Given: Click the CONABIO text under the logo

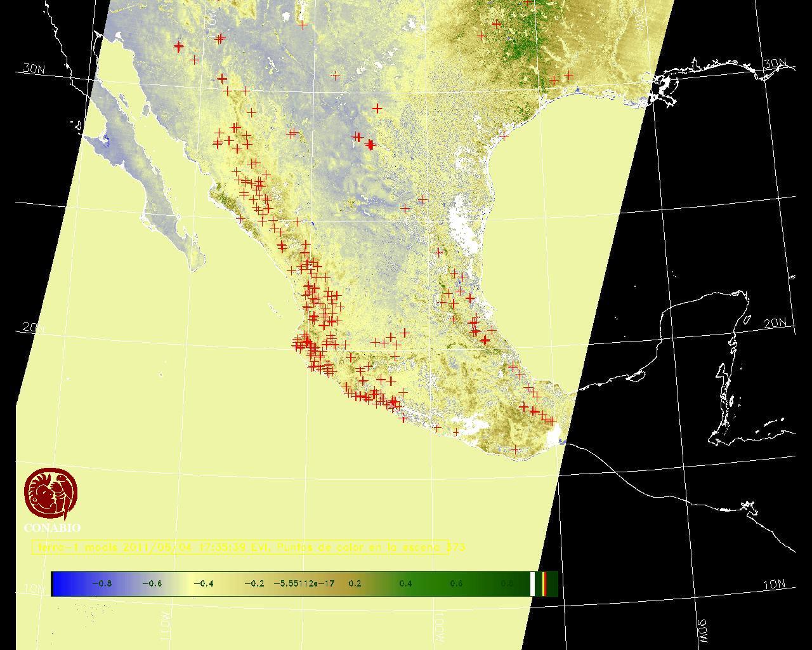Looking at the screenshot, I should 52,528.
